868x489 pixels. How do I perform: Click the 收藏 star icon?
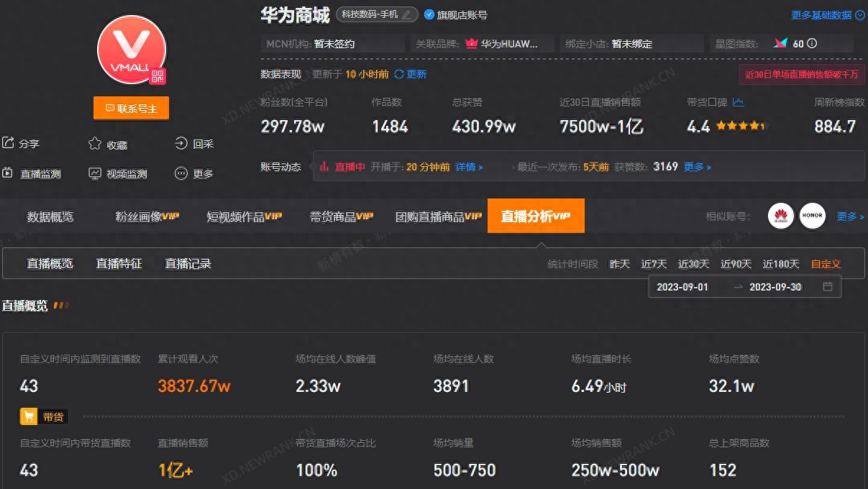[x=95, y=144]
